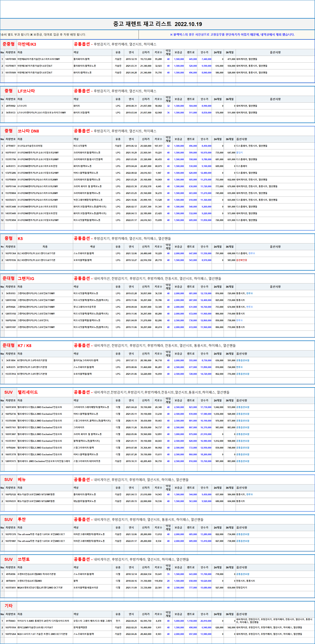This screenshot has width=315, height=644.
Task: Select model '쏘나타2.0가솔린프리미엄'
Action: pos(30,146)
